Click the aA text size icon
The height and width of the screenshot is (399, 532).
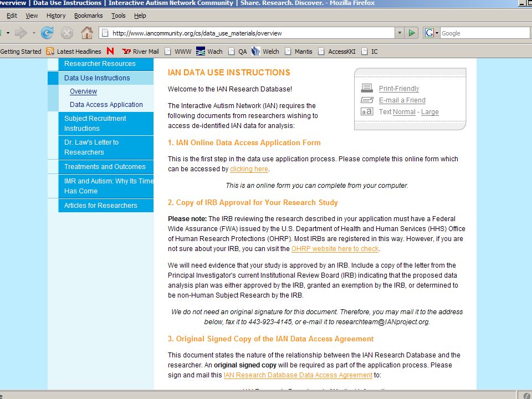[x=367, y=111]
